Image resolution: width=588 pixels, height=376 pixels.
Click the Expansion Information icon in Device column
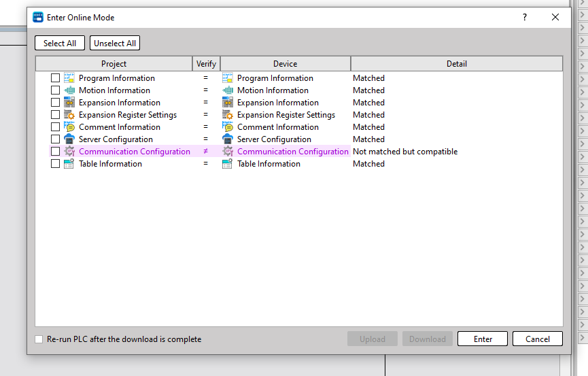228,103
